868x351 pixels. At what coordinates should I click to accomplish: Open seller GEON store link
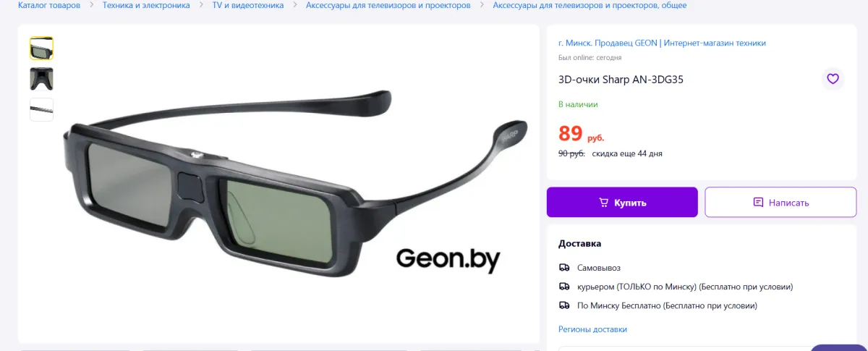pyautogui.click(x=662, y=43)
